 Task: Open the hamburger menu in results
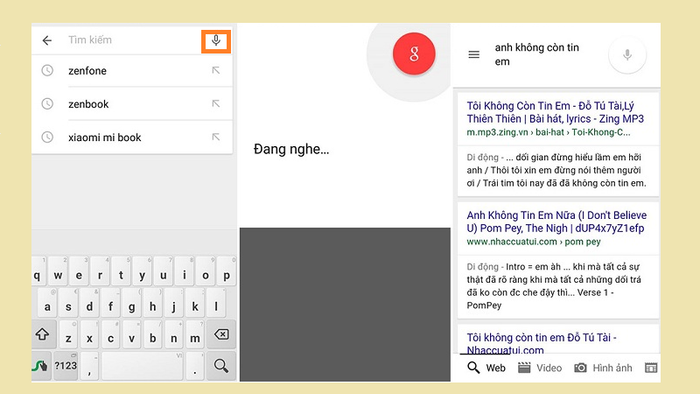[x=474, y=54]
